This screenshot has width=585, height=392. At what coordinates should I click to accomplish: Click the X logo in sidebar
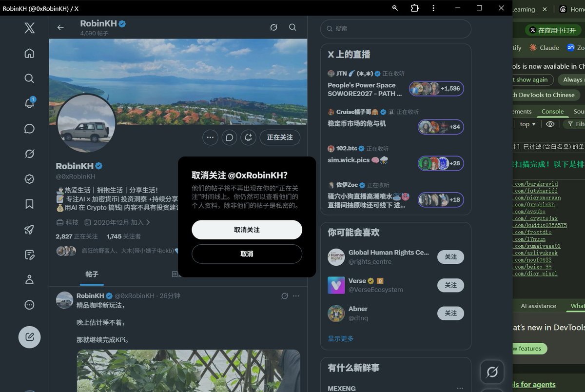(29, 28)
